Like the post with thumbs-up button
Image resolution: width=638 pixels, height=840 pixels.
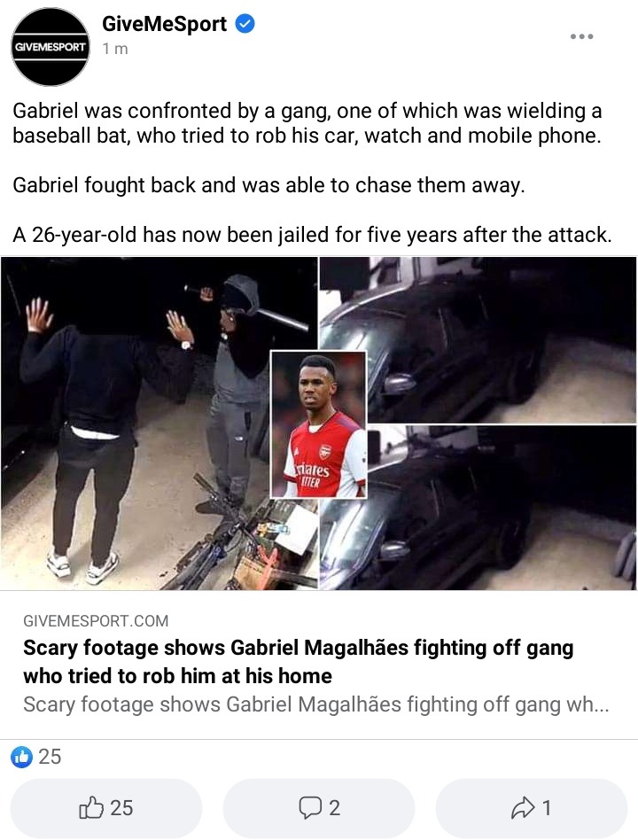pos(106,808)
